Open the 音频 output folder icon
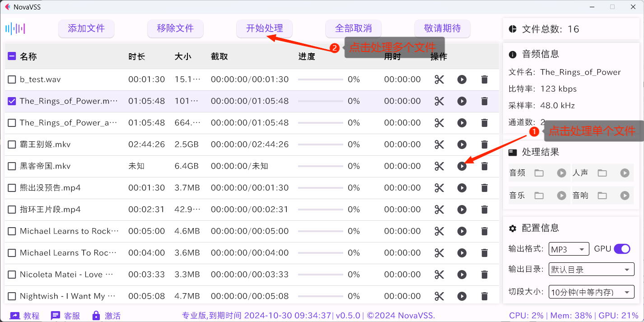644x322 pixels. 539,173
